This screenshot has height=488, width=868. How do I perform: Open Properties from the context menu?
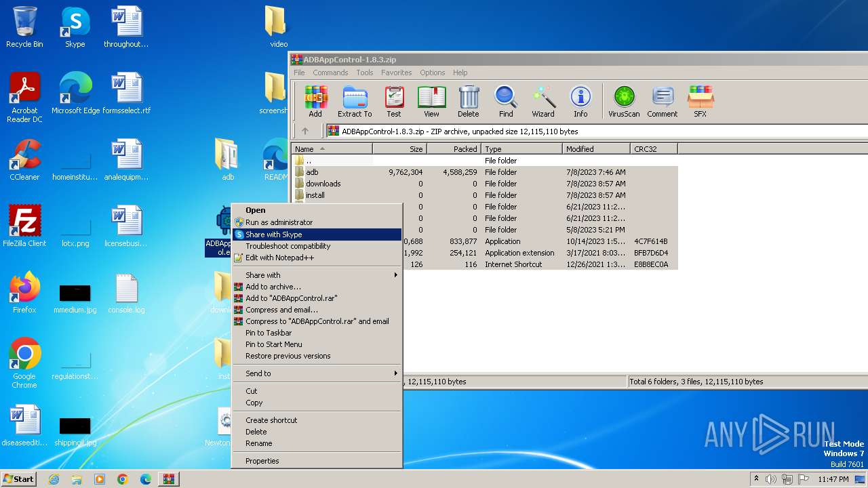pyautogui.click(x=317, y=461)
